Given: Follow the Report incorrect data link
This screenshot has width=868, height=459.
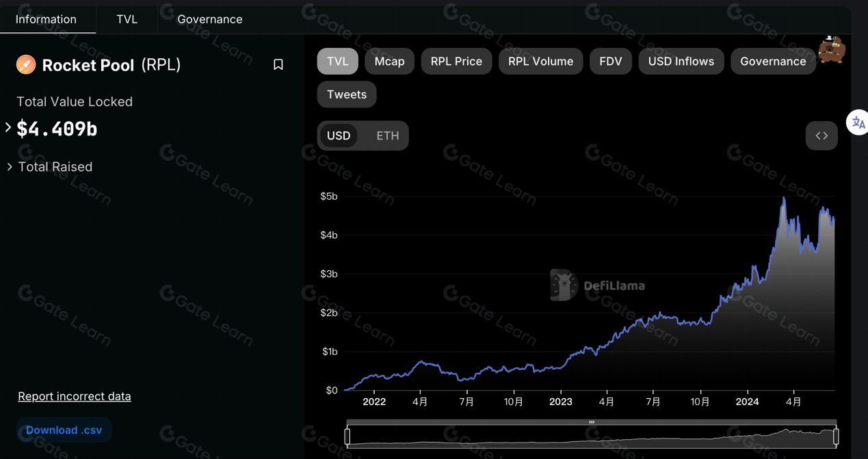Looking at the screenshot, I should click(75, 396).
